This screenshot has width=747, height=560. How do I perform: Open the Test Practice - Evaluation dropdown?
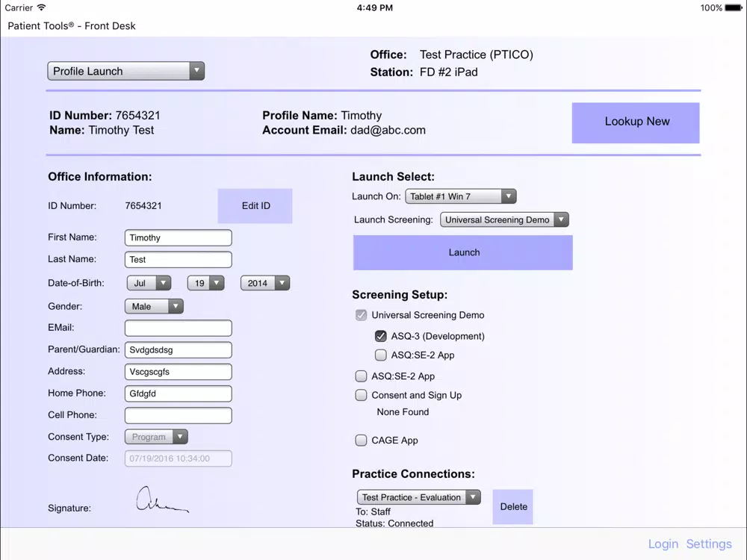point(419,497)
